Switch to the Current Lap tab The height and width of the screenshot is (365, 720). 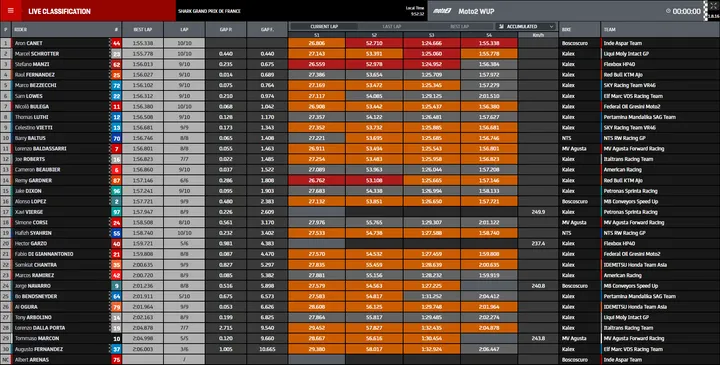tap(324, 27)
